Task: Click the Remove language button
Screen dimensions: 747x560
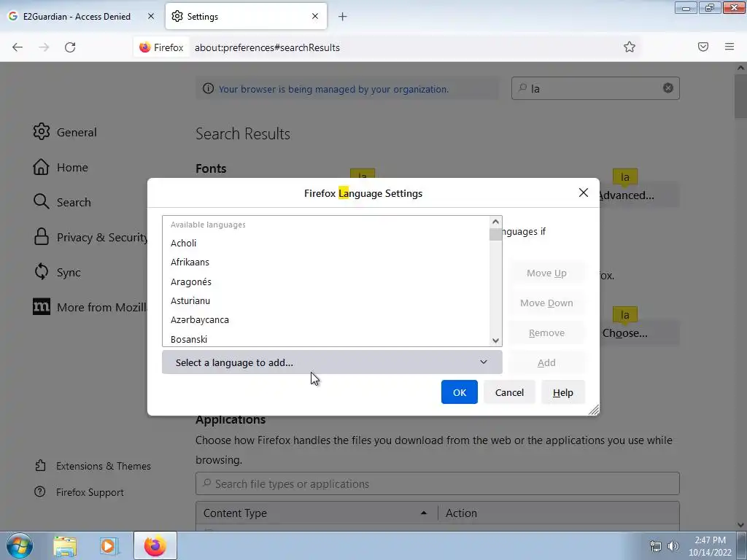Action: (546, 332)
